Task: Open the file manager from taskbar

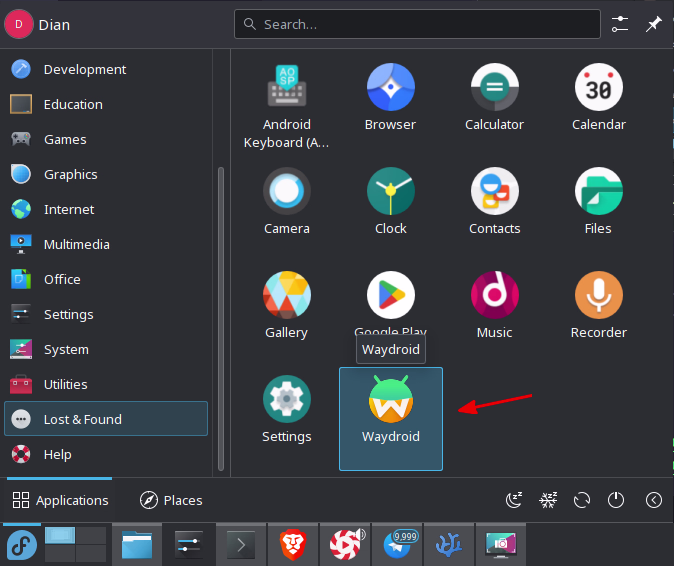Action: [x=137, y=545]
